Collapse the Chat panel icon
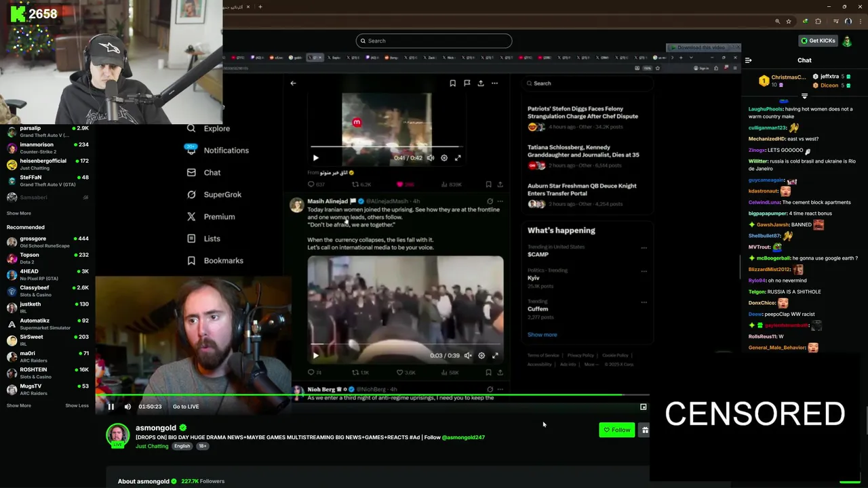 pos(748,60)
